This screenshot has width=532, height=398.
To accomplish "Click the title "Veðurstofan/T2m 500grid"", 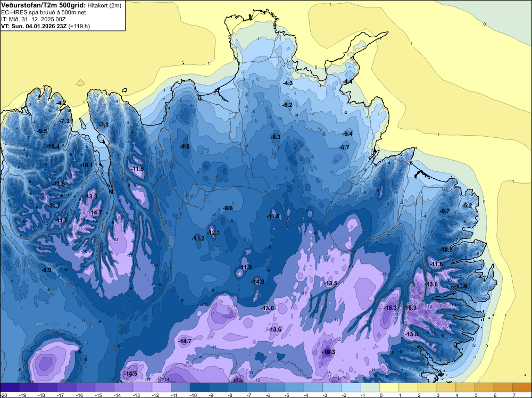I will point(43,5).
